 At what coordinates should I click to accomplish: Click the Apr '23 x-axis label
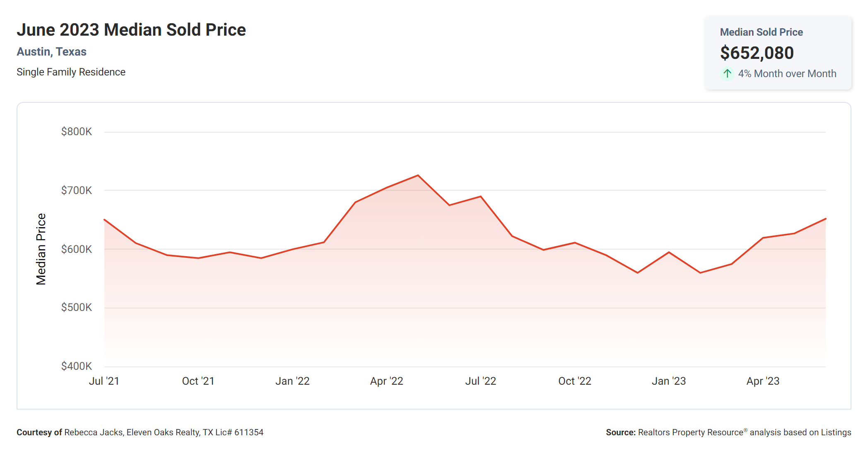point(763,381)
